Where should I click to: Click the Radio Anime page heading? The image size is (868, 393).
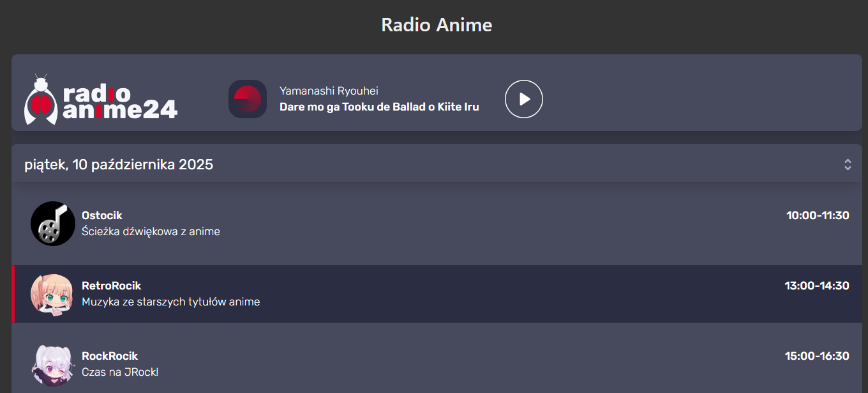(x=437, y=25)
